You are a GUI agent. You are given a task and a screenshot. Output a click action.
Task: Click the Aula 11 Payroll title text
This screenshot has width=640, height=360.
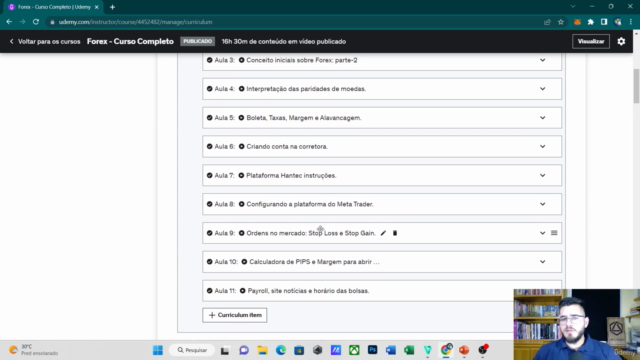click(x=308, y=291)
